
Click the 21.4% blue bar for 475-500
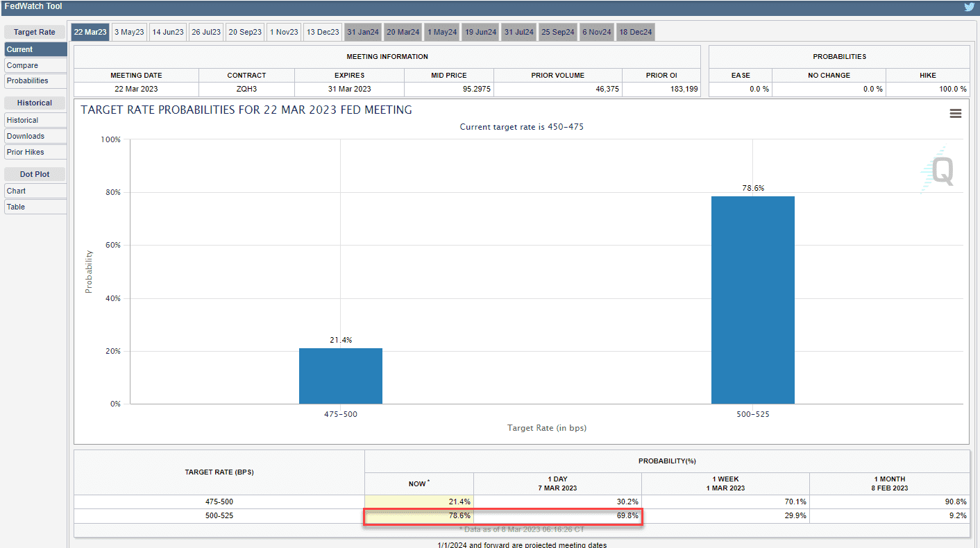(x=340, y=375)
